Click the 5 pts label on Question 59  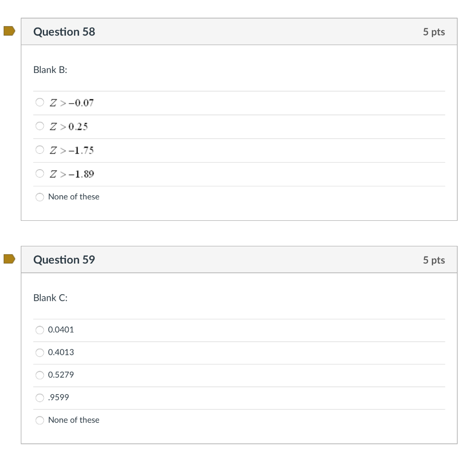[434, 260]
